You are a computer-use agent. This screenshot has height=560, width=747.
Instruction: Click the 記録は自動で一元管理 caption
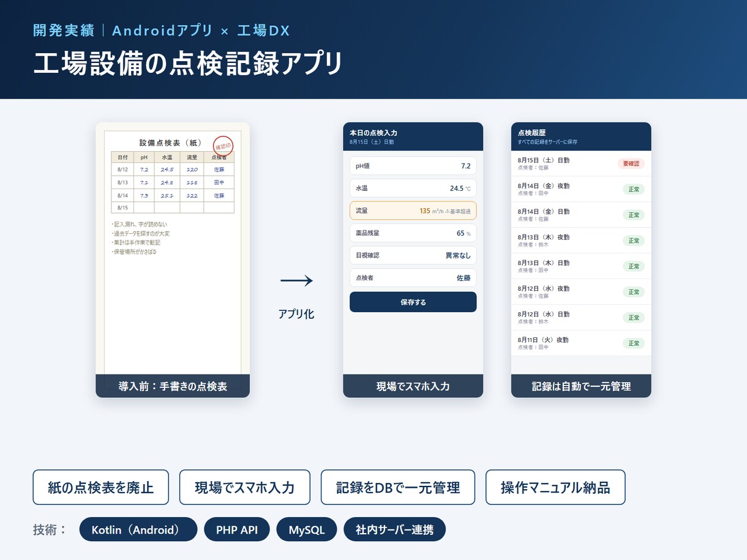(581, 386)
